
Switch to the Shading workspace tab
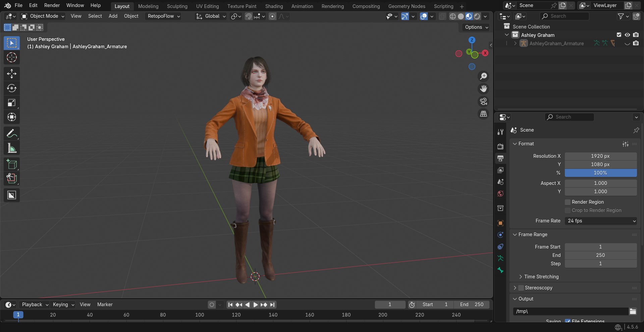tap(274, 6)
